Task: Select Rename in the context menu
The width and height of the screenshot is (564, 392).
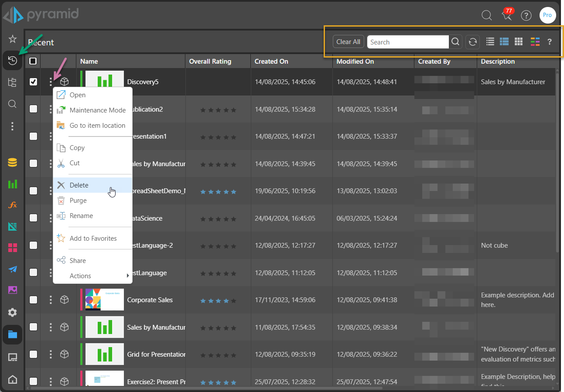Action: coord(81,216)
